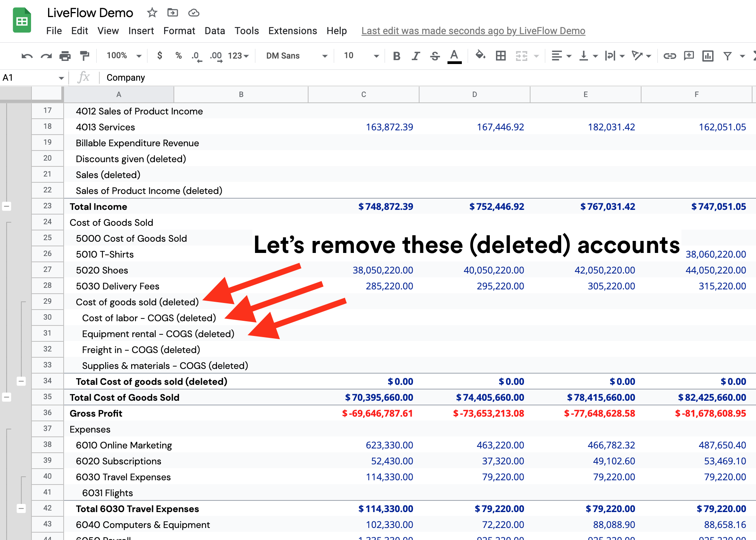Move document to folder icon
Viewport: 756px width, 540px height.
click(x=173, y=13)
